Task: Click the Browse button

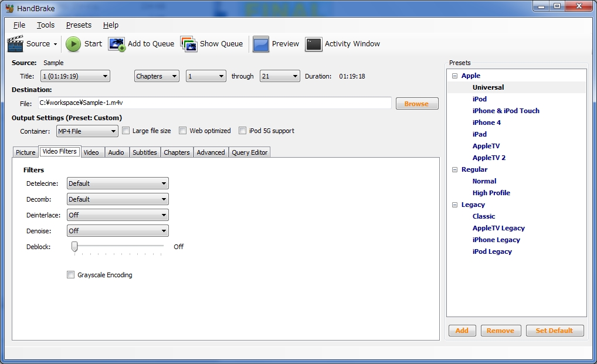Action: pos(417,104)
